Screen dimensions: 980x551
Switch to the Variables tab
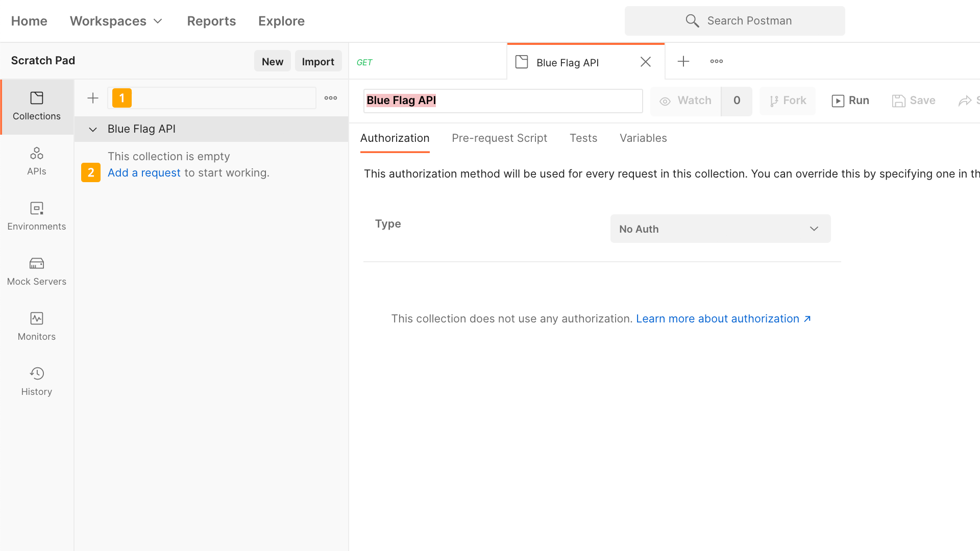(643, 138)
